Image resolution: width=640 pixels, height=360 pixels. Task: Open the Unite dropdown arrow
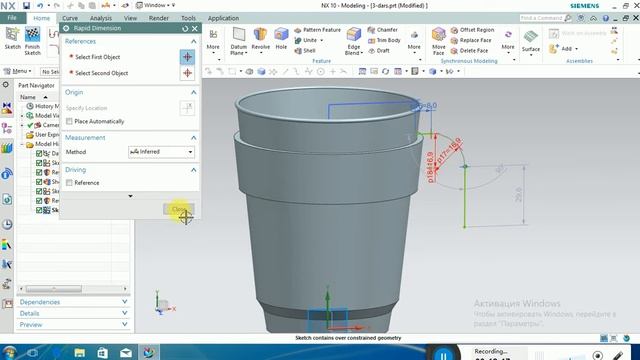tap(322, 40)
